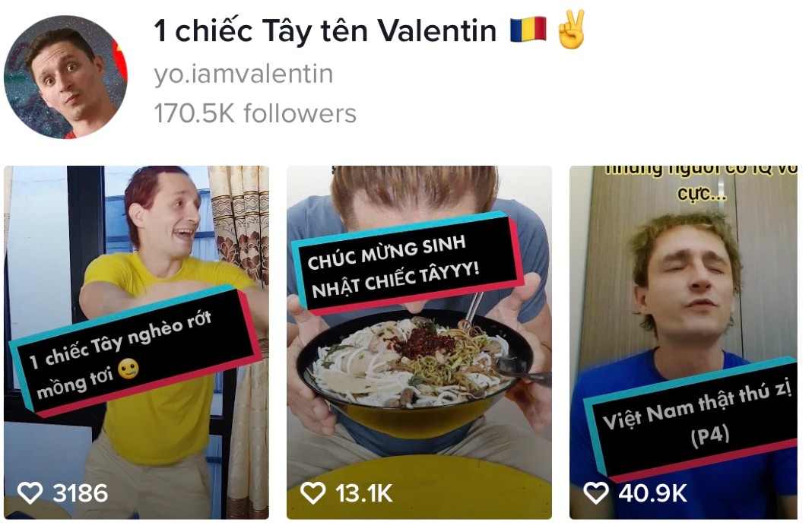The height and width of the screenshot is (532, 812).
Task: Click the username yo.iamvalentin
Action: click(x=243, y=74)
